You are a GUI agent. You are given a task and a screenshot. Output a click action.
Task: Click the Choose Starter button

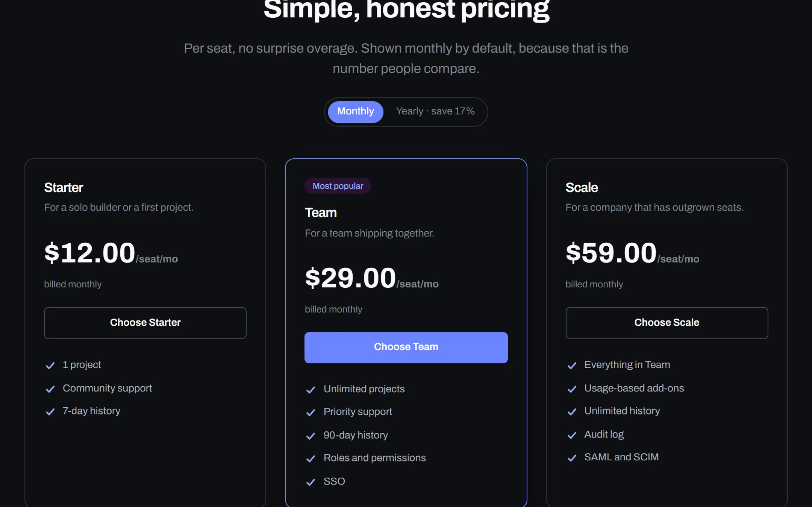(145, 323)
